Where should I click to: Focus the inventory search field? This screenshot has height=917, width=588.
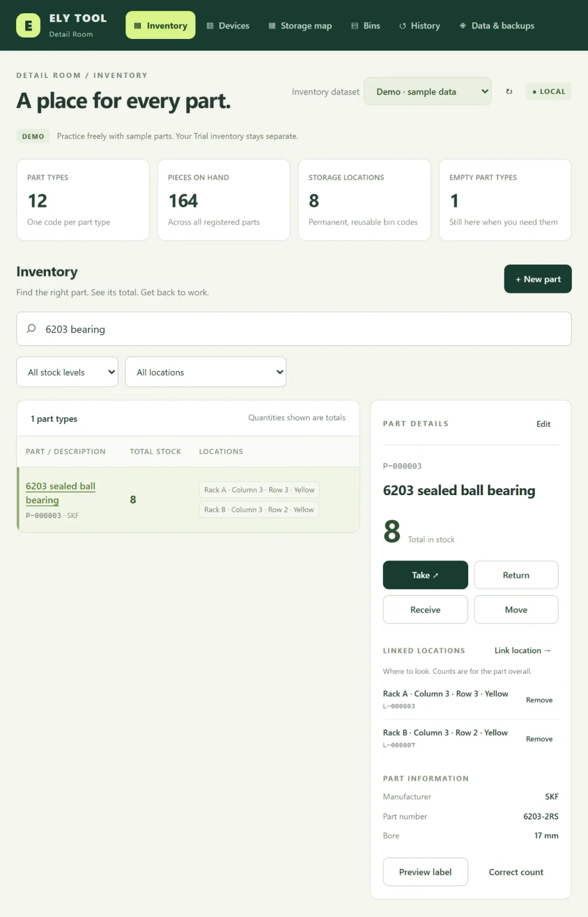pos(294,328)
